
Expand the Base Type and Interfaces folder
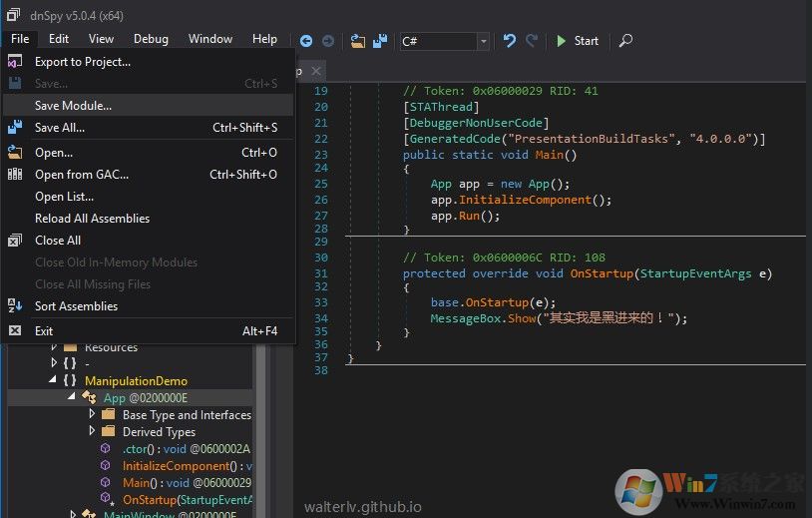[93, 414]
